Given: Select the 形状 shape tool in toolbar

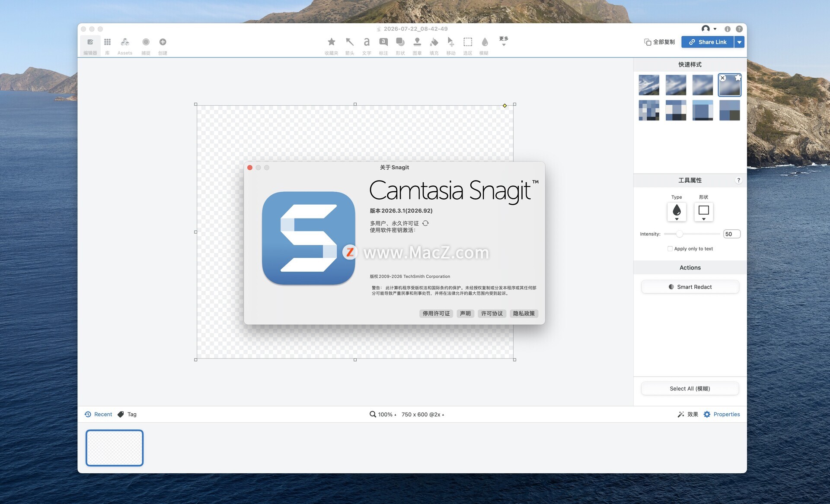Looking at the screenshot, I should [400, 46].
